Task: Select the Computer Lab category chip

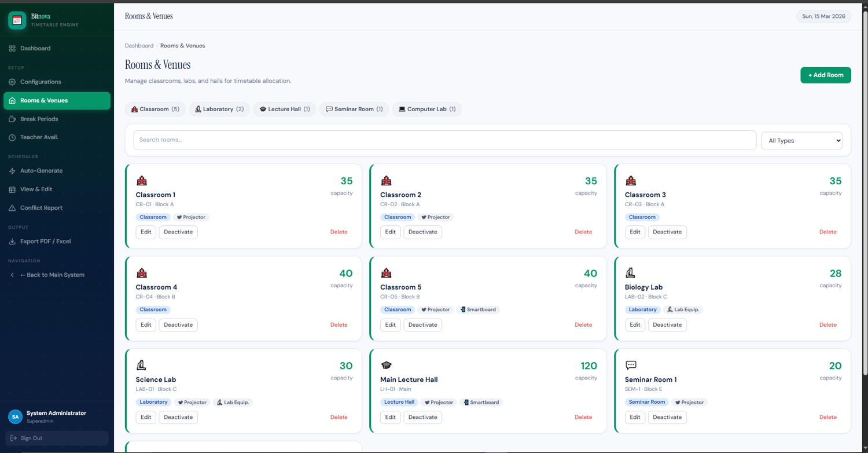Action: tap(426, 109)
